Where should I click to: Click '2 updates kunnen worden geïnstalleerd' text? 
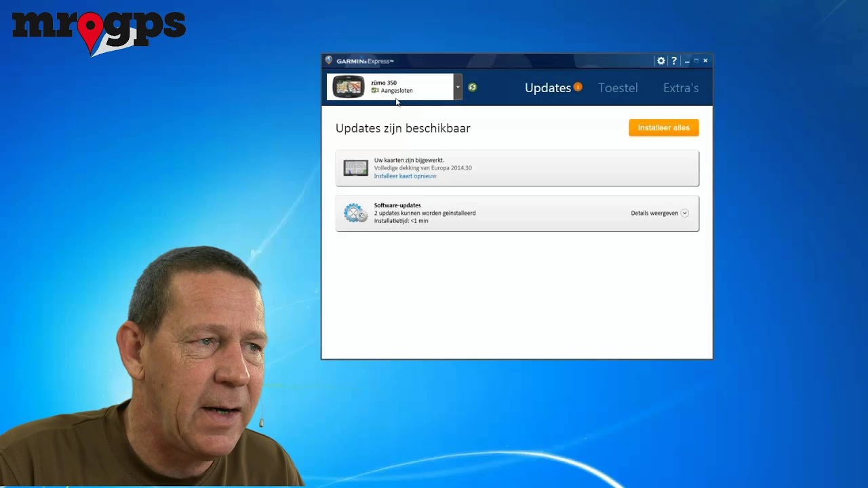pos(425,213)
